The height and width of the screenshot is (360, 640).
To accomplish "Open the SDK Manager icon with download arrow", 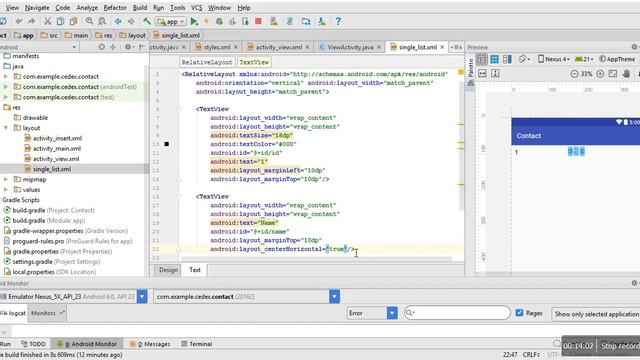I will pyautogui.click(x=322, y=21).
